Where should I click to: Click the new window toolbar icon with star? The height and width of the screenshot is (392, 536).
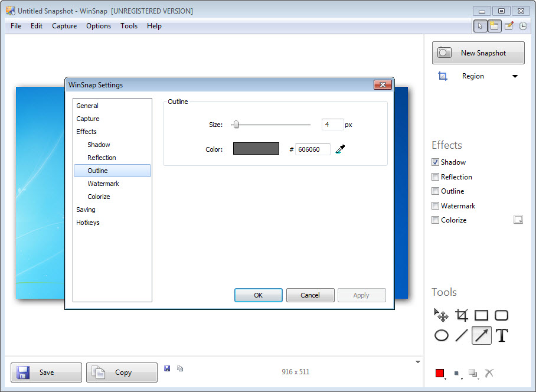click(x=494, y=26)
